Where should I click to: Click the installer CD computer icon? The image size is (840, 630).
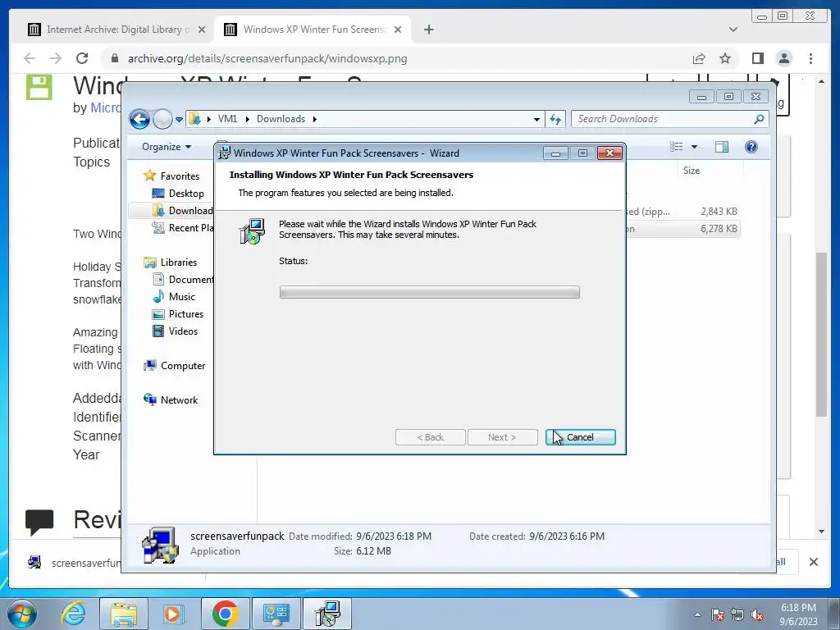252,231
